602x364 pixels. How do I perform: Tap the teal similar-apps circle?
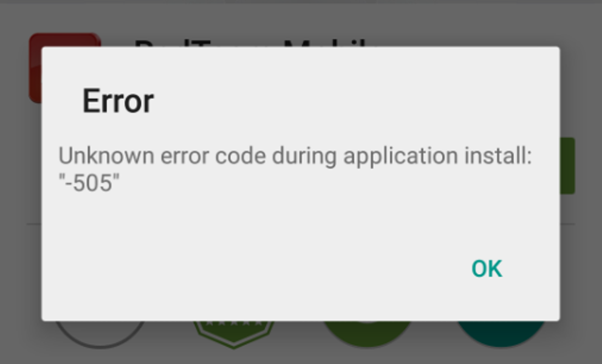tap(501, 334)
